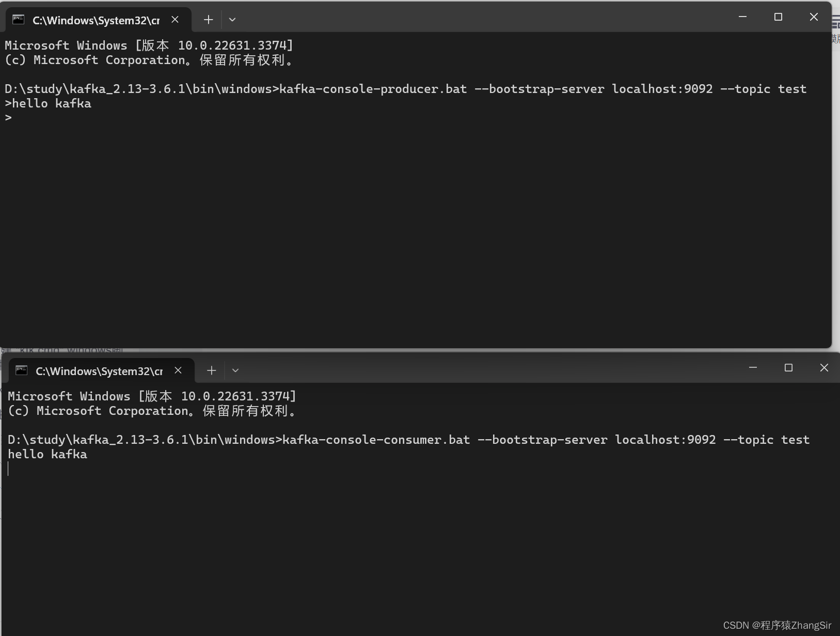Minimize the kafka-console-consumer terminal window

[x=753, y=368]
